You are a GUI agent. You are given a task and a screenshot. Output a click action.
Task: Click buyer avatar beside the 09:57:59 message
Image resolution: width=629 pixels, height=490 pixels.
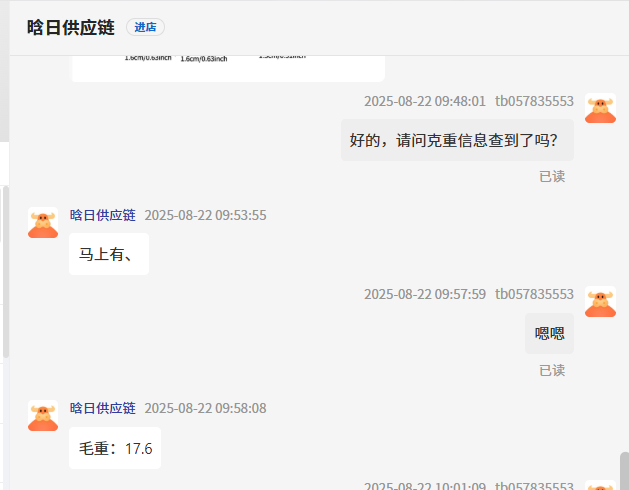click(600, 302)
